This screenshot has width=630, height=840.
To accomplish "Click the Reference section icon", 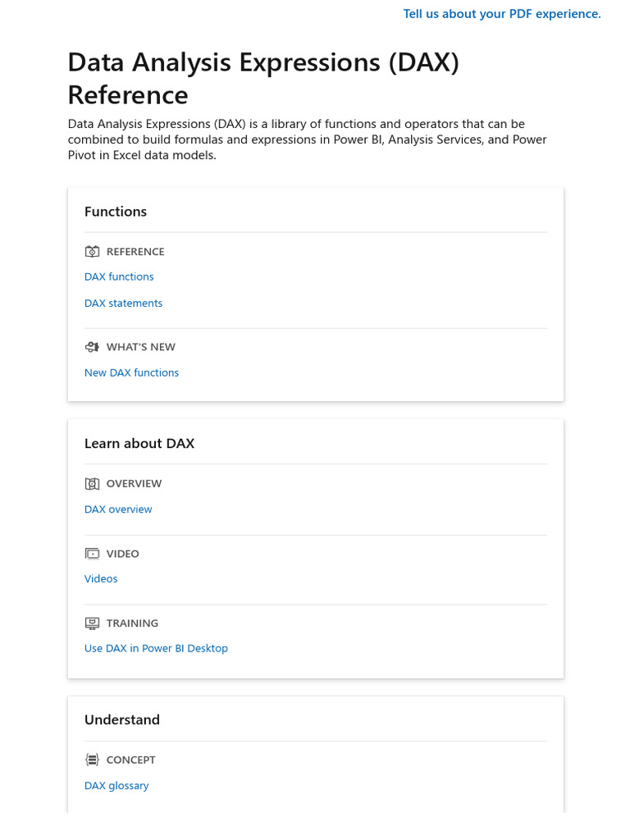I will pyautogui.click(x=92, y=252).
